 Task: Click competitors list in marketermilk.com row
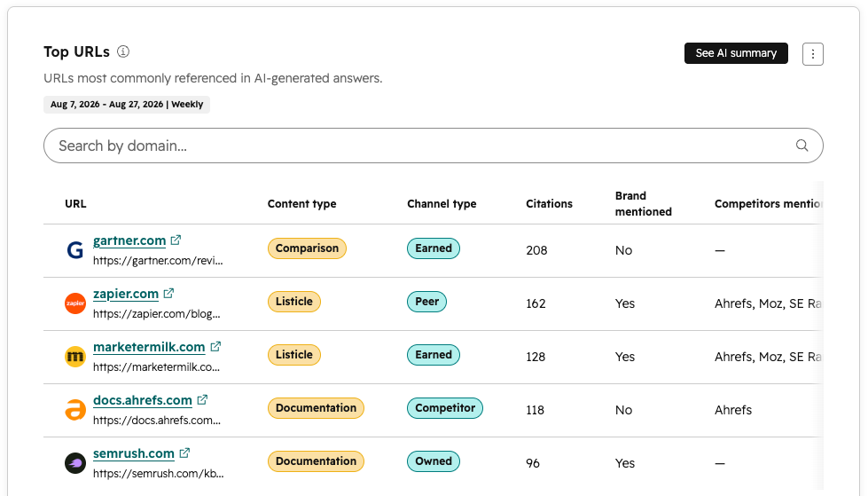(769, 357)
